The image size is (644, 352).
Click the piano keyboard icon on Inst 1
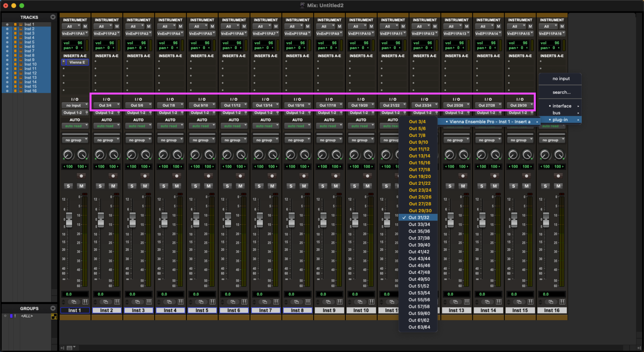coord(85,302)
